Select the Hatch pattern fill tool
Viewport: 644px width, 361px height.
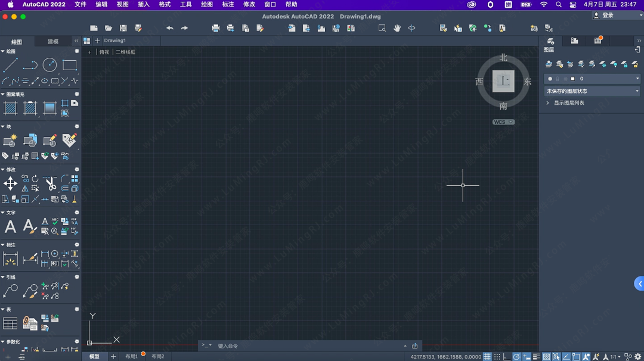click(10, 108)
